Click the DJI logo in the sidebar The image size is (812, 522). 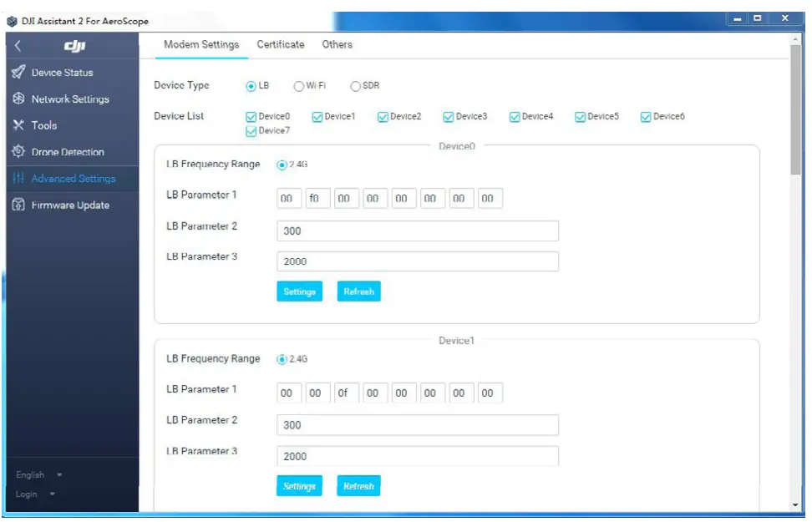tap(74, 46)
